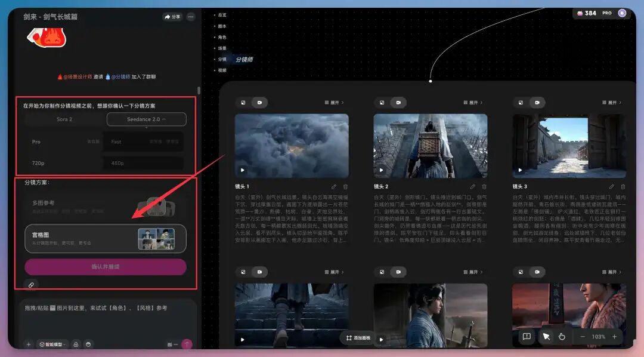Click the link attachment icon below 确认并继续

pyautogui.click(x=31, y=285)
